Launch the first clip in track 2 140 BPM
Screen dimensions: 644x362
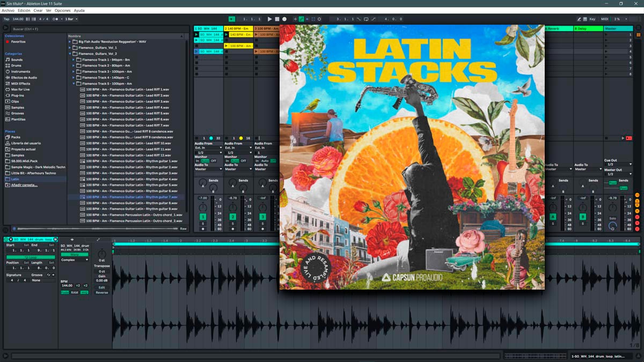[227, 34]
